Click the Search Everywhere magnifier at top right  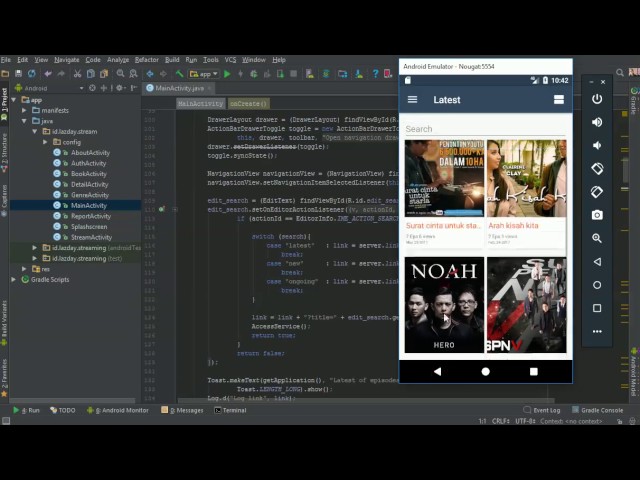click(620, 73)
